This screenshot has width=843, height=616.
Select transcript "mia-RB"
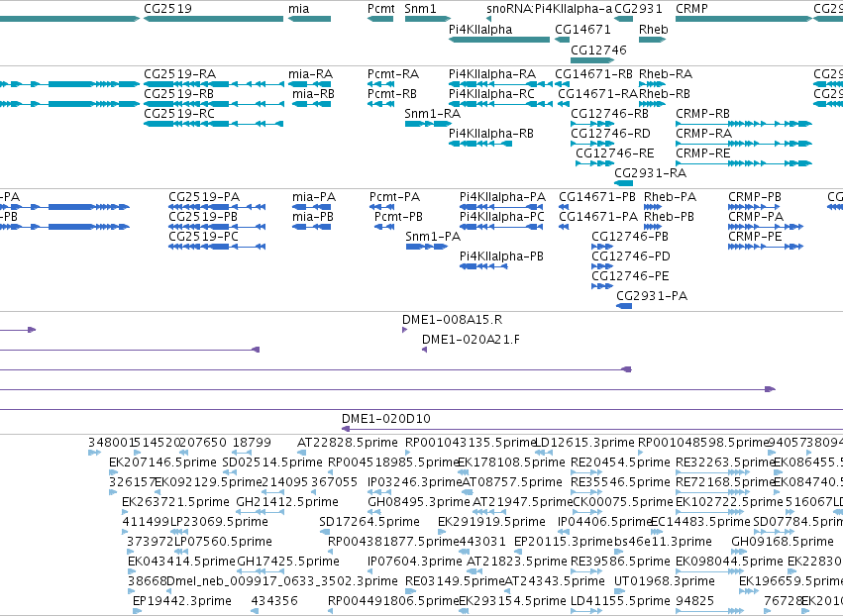tap(313, 93)
